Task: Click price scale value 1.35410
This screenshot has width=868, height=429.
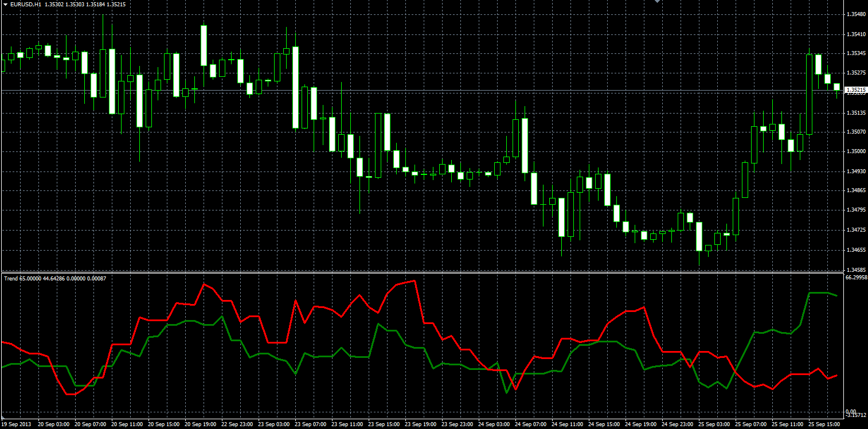Action: pyautogui.click(x=856, y=34)
